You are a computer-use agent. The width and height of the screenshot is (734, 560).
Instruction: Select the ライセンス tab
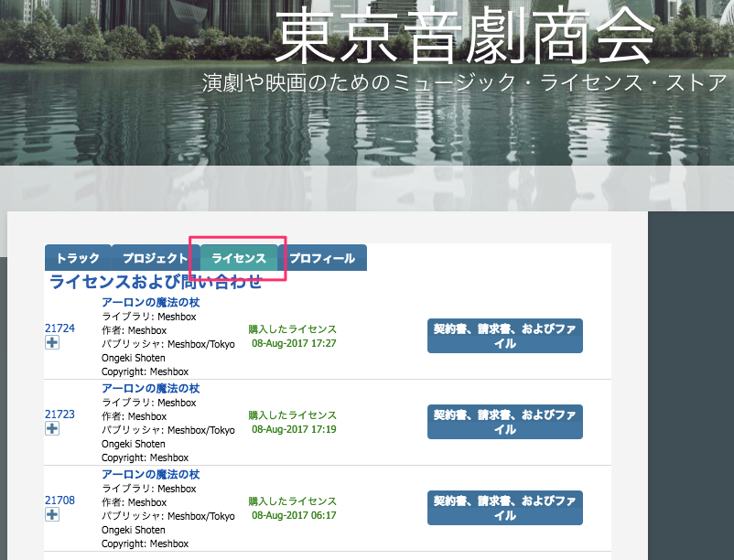[x=239, y=258]
